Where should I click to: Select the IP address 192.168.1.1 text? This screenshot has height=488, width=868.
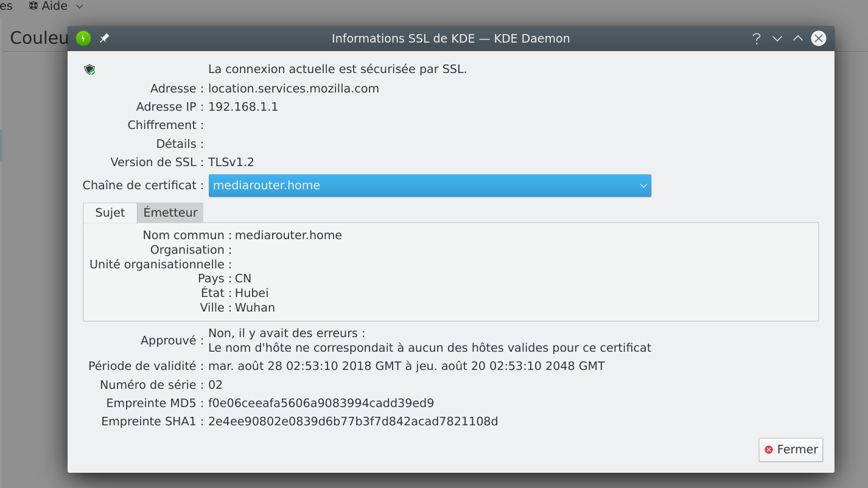click(x=243, y=106)
